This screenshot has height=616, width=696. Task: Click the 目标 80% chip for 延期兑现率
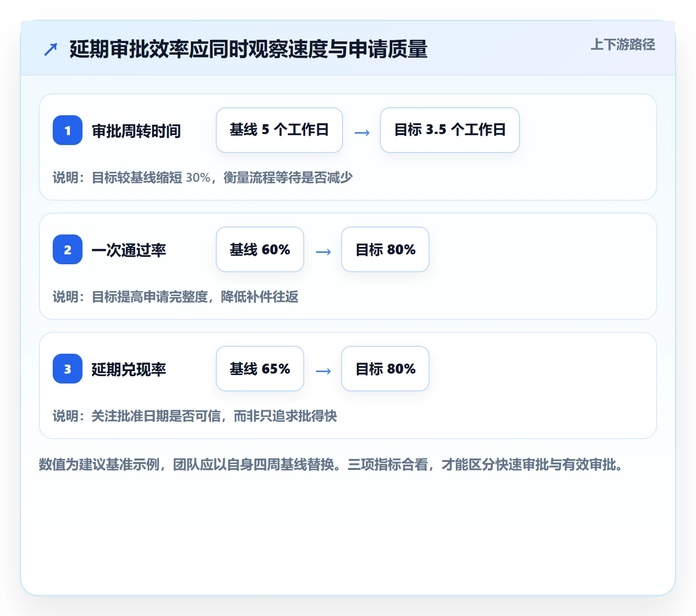385,369
